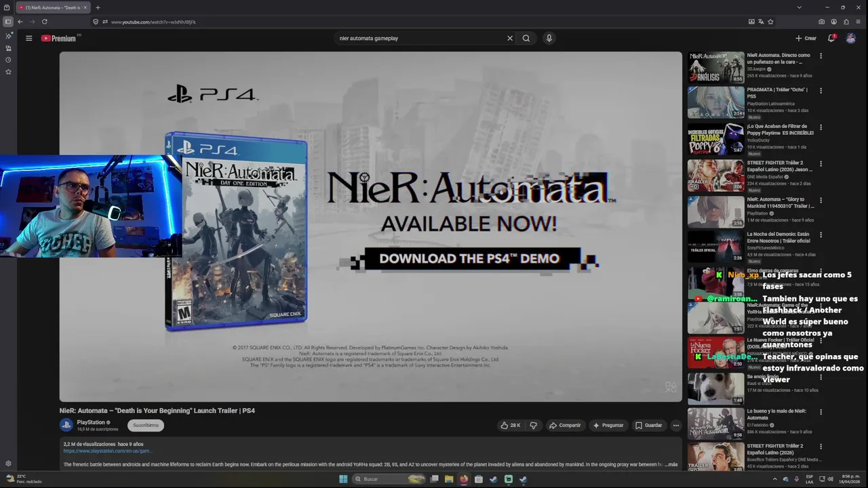Dislike the NieR: Automata trailer

pos(534,425)
